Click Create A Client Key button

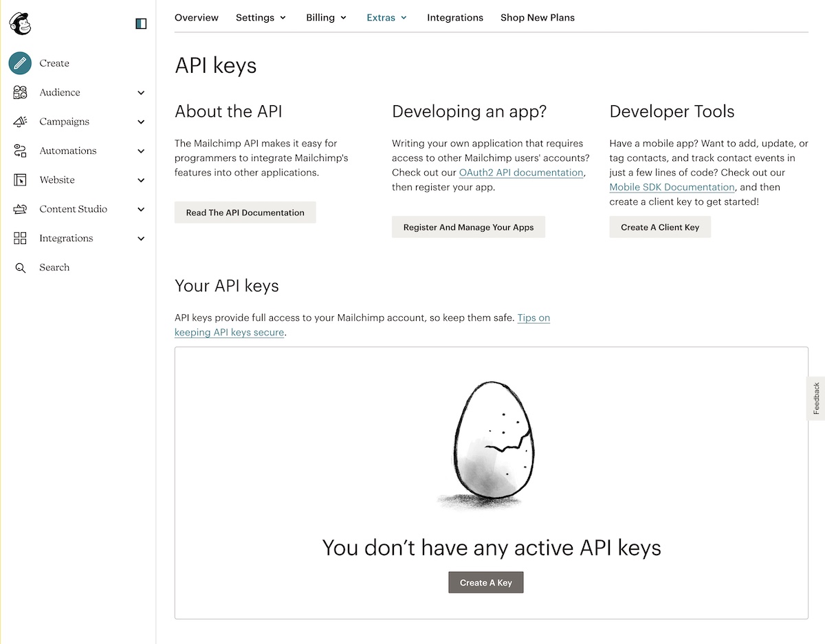click(660, 227)
